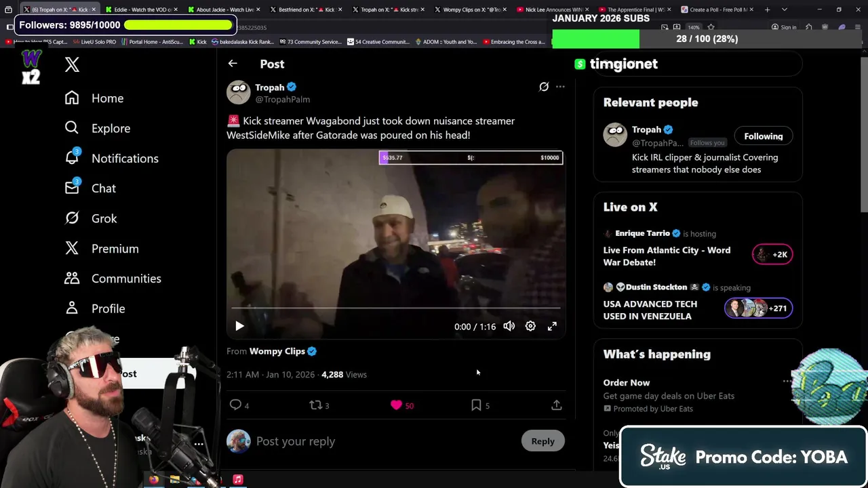The height and width of the screenshot is (488, 868).
Task: Click Tropah's avatar on the post
Action: click(x=238, y=93)
